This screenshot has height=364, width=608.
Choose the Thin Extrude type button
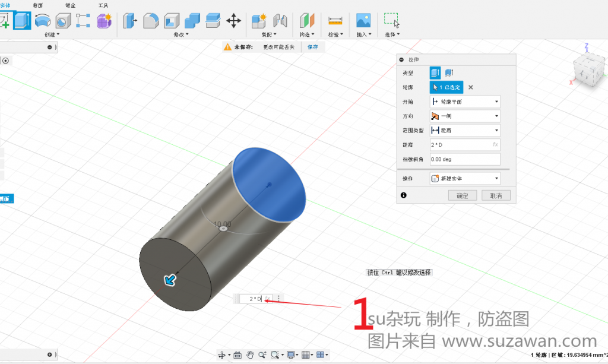(449, 73)
